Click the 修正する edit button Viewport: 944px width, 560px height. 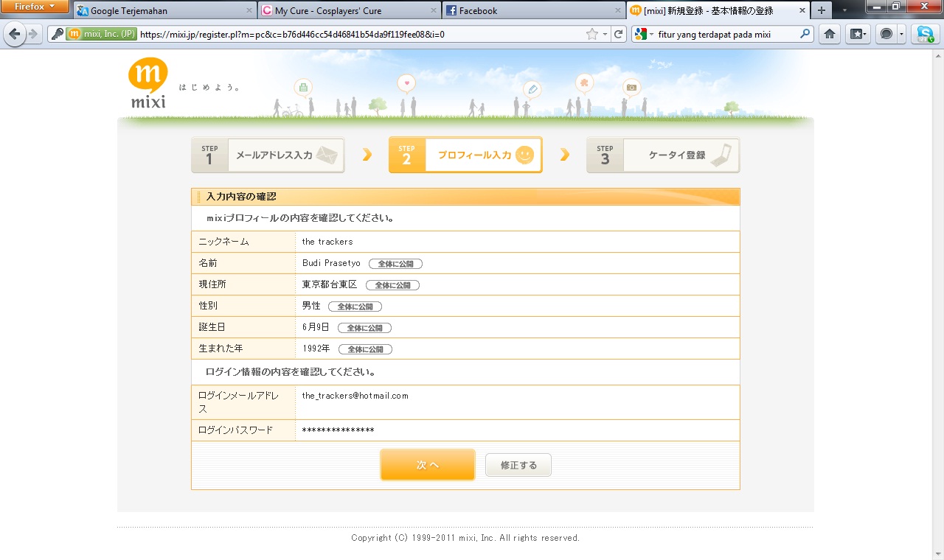518,465
